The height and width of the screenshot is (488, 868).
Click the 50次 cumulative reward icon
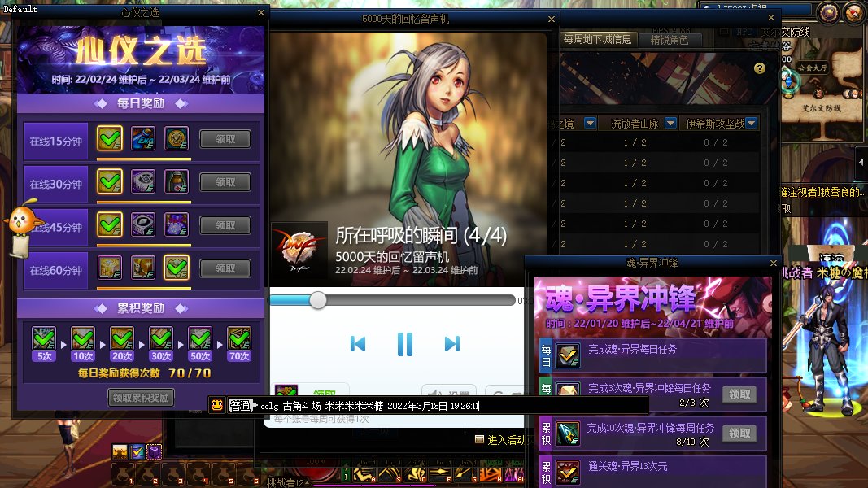coord(200,338)
